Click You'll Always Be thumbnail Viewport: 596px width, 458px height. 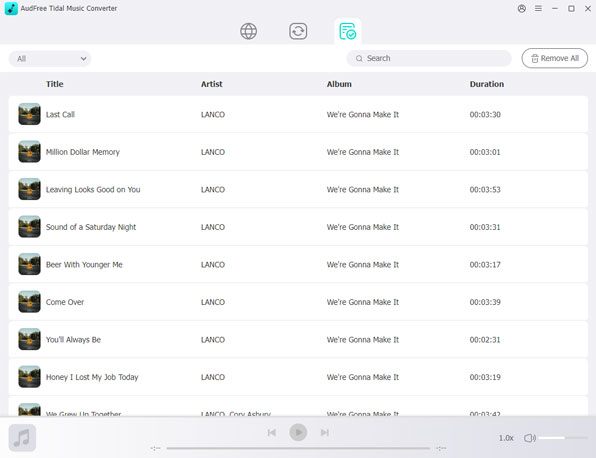click(29, 339)
